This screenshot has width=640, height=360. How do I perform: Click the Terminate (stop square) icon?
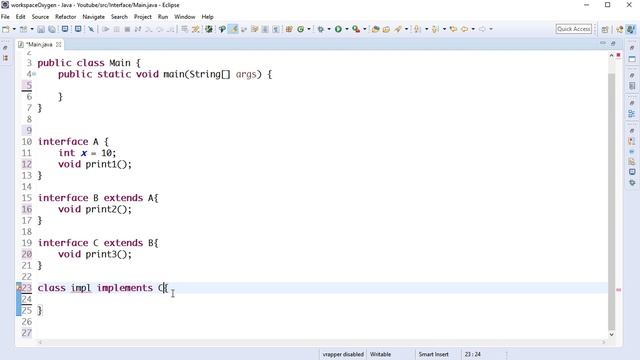click(127, 29)
